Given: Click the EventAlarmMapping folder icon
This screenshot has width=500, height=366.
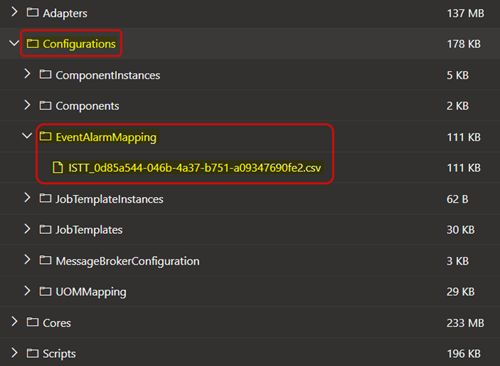Looking at the screenshot, I should pos(45,136).
